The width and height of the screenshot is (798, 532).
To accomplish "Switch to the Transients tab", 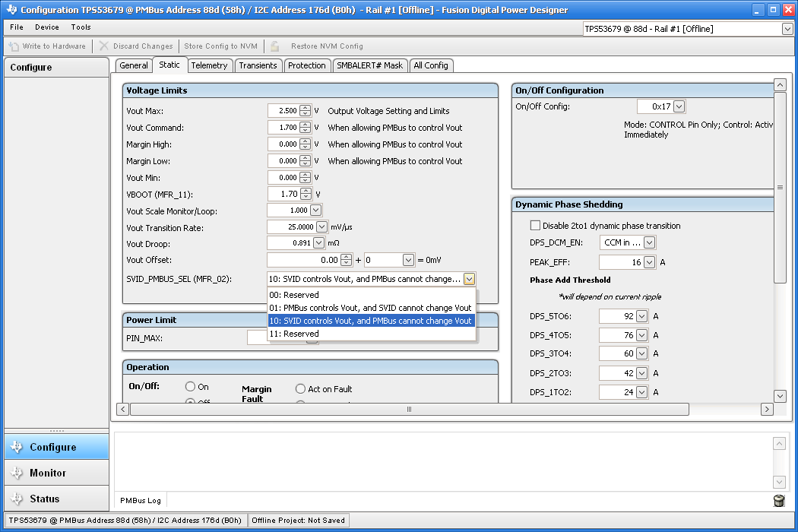I will tap(258, 65).
